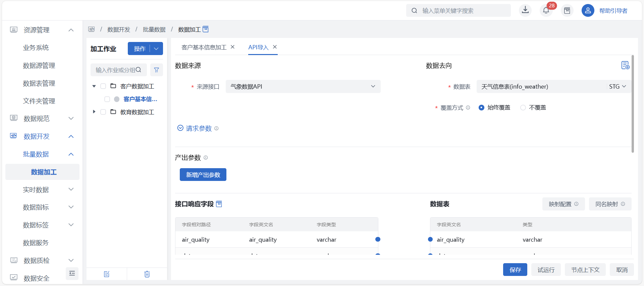Open the 来源接口 dropdown 气象数据API
The height and width of the screenshot is (286, 644).
[303, 86]
